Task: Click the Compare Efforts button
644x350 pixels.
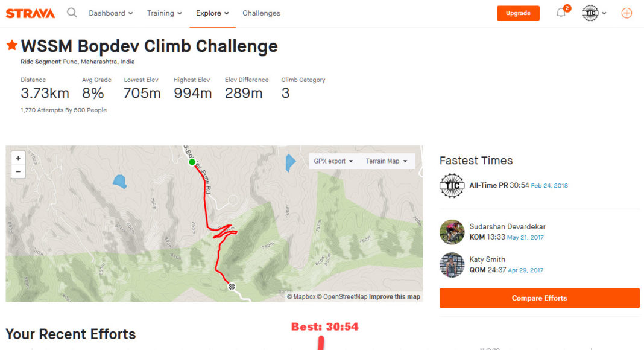Action: (x=539, y=298)
